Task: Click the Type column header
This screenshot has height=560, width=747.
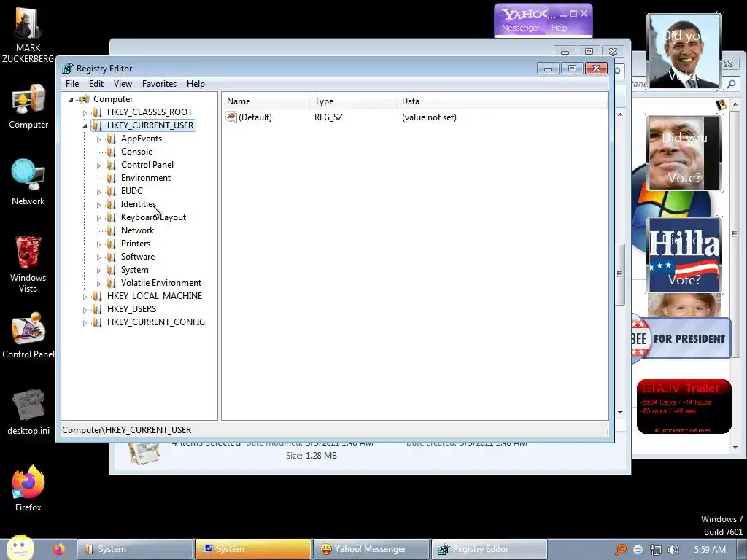Action: (353, 101)
